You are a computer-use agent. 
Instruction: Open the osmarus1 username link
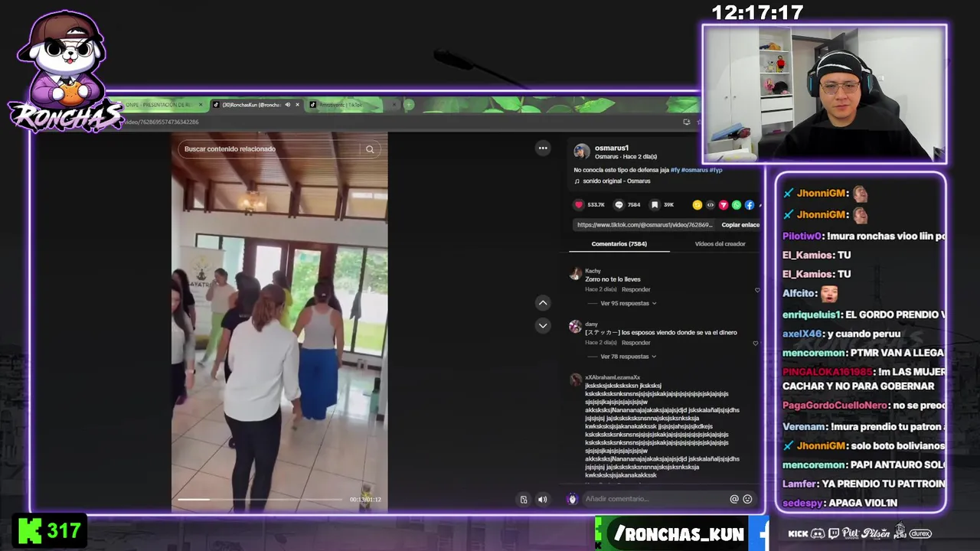click(612, 148)
